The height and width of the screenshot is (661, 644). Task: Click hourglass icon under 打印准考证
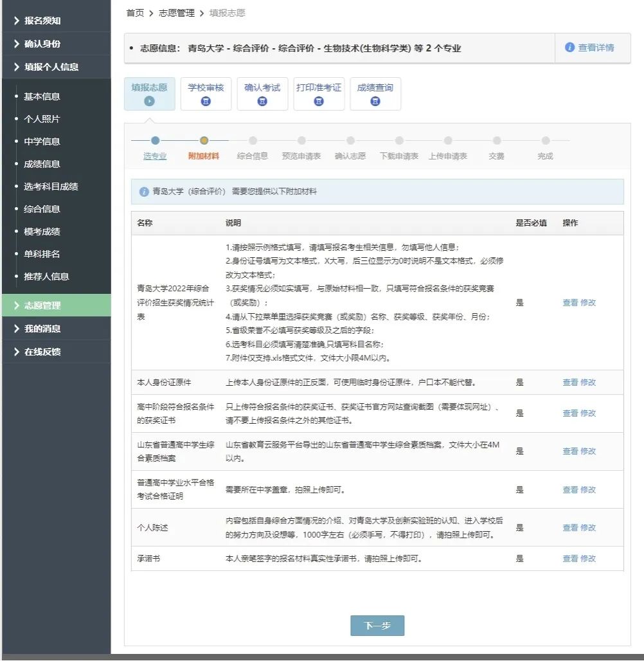point(319,101)
